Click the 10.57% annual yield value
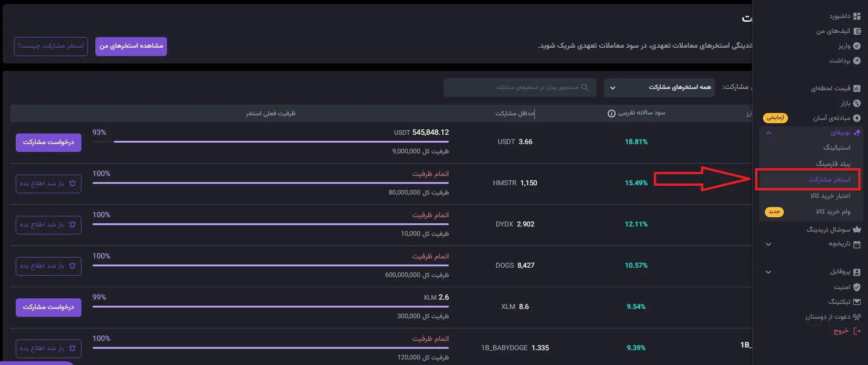868x365 pixels. click(636, 265)
